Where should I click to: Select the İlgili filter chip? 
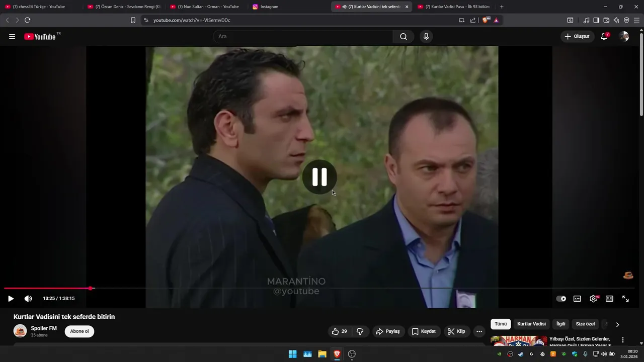click(x=560, y=324)
